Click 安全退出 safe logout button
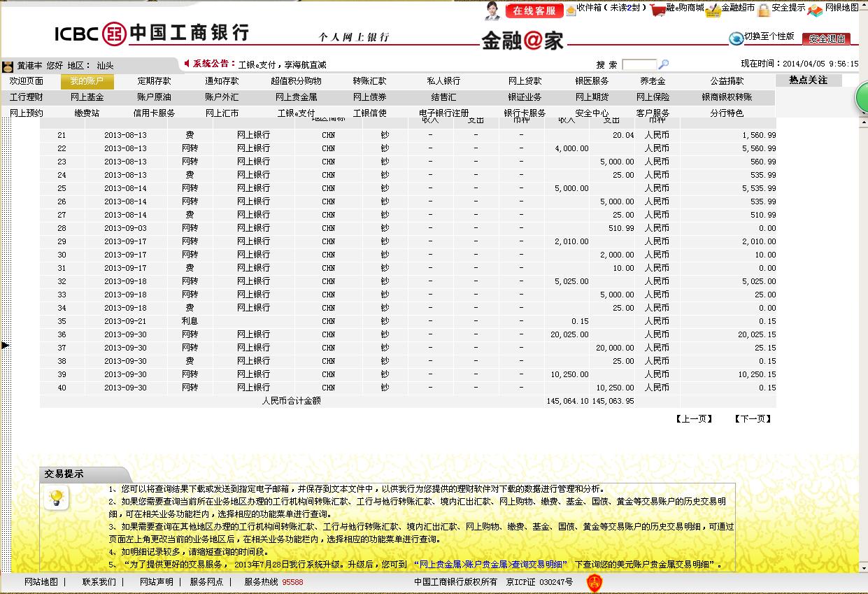This screenshot has height=594, width=868. [826, 39]
